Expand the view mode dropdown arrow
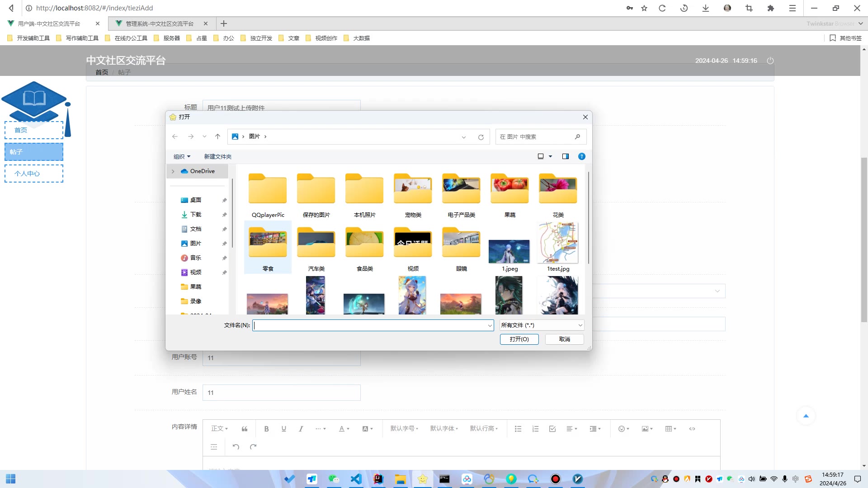The width and height of the screenshot is (868, 488). click(x=551, y=156)
